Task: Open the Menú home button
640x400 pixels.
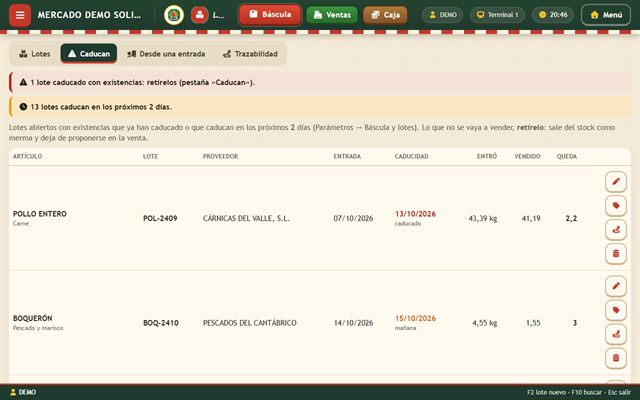Action: click(606, 15)
